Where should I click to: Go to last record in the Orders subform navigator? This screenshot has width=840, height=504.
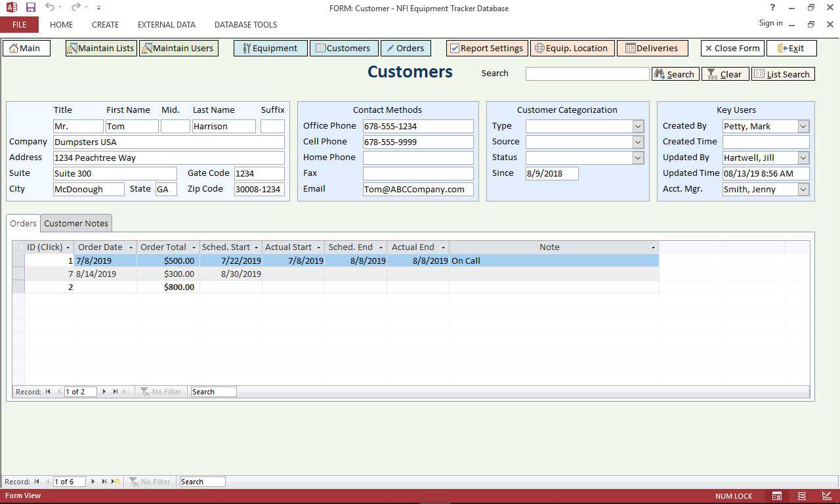tap(115, 392)
